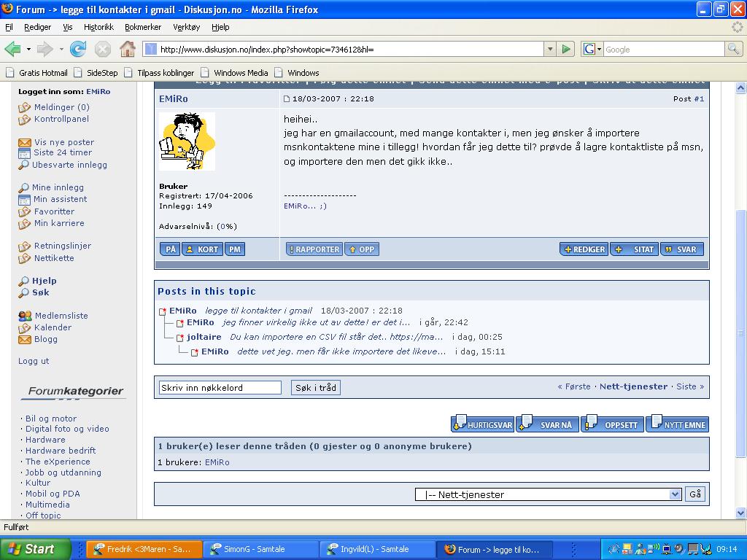Open the Back button history dropdown arrow

(x=28, y=49)
